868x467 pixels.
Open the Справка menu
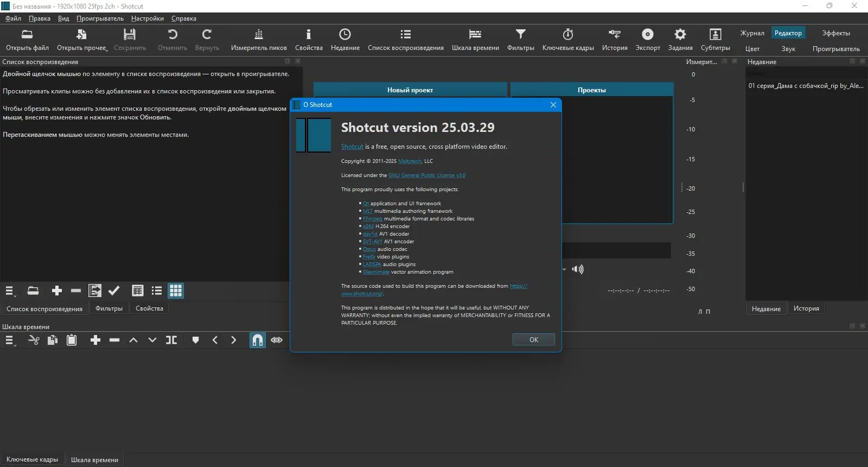pyautogui.click(x=184, y=18)
